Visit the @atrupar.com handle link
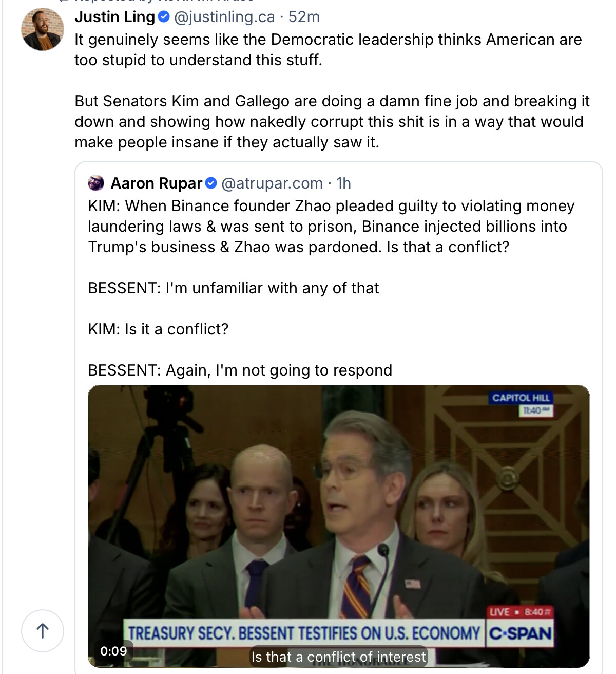Screen dimensions: 616x674 click(272, 183)
